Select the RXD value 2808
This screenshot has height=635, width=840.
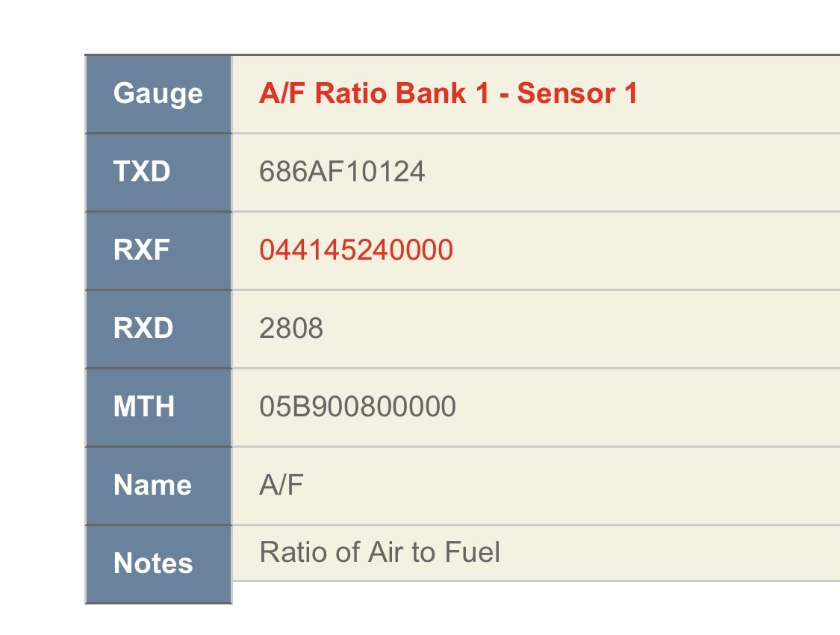[291, 328]
